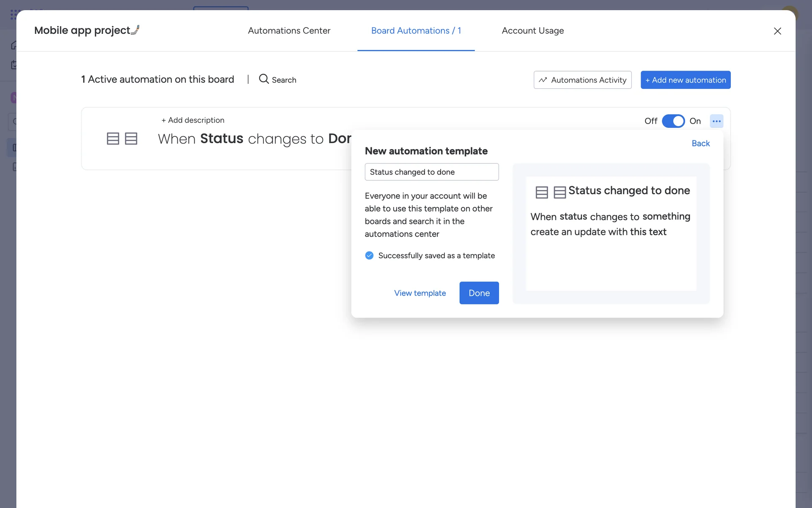The height and width of the screenshot is (508, 812).
Task: Close the automations dialog with X
Action: click(777, 31)
